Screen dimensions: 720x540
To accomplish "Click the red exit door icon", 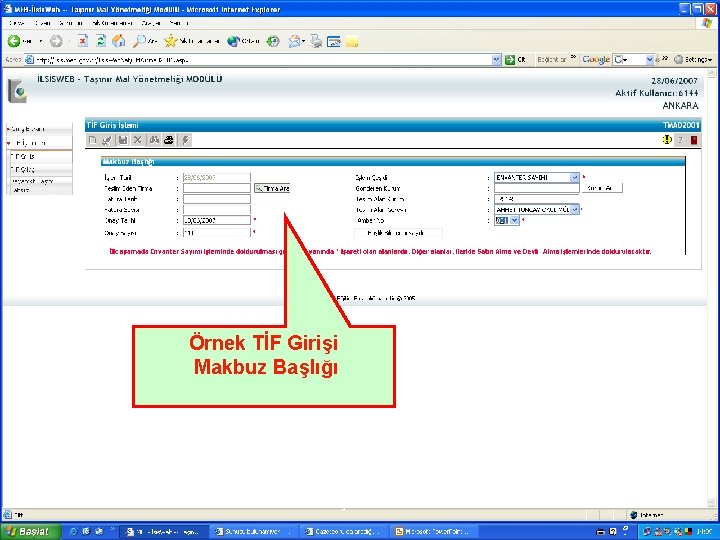I will click(694, 140).
